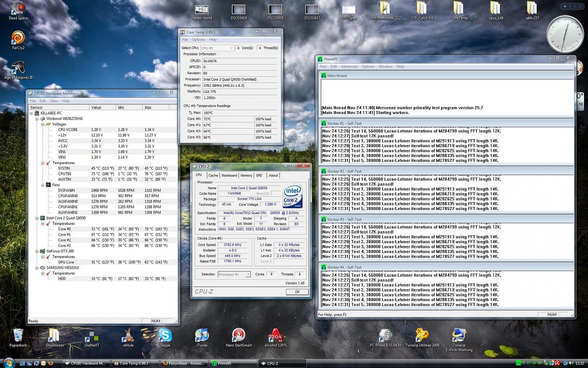Switch to the Cache tab in CPU-Z

tap(213, 176)
